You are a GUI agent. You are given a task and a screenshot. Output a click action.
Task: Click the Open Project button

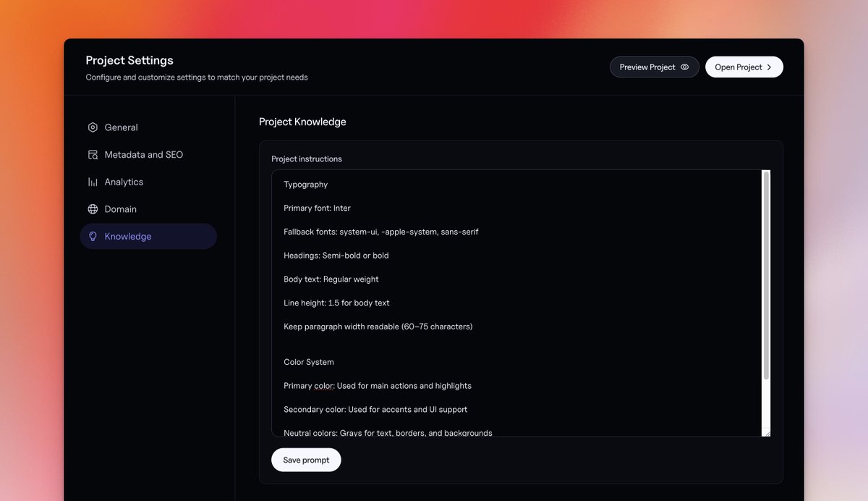click(x=744, y=67)
